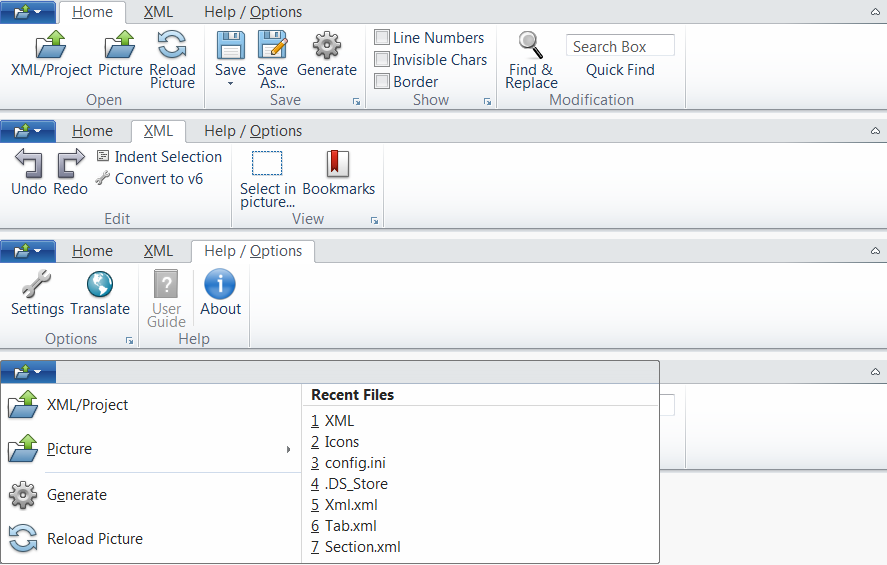Expand the Save button dropdown arrow
This screenshot has width=887, height=565.
pyautogui.click(x=230, y=84)
